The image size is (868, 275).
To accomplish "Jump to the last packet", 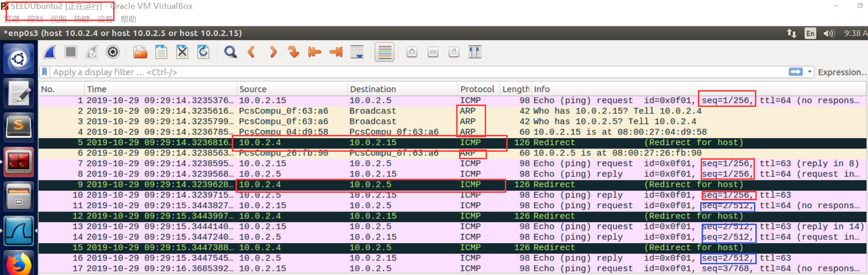I will [336, 52].
